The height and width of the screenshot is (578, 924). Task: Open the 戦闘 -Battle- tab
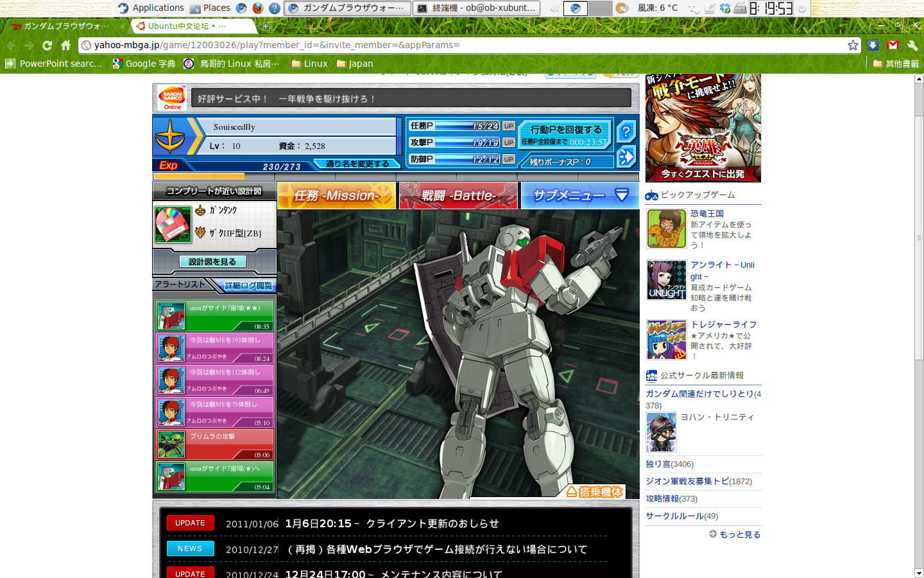pyautogui.click(x=458, y=195)
